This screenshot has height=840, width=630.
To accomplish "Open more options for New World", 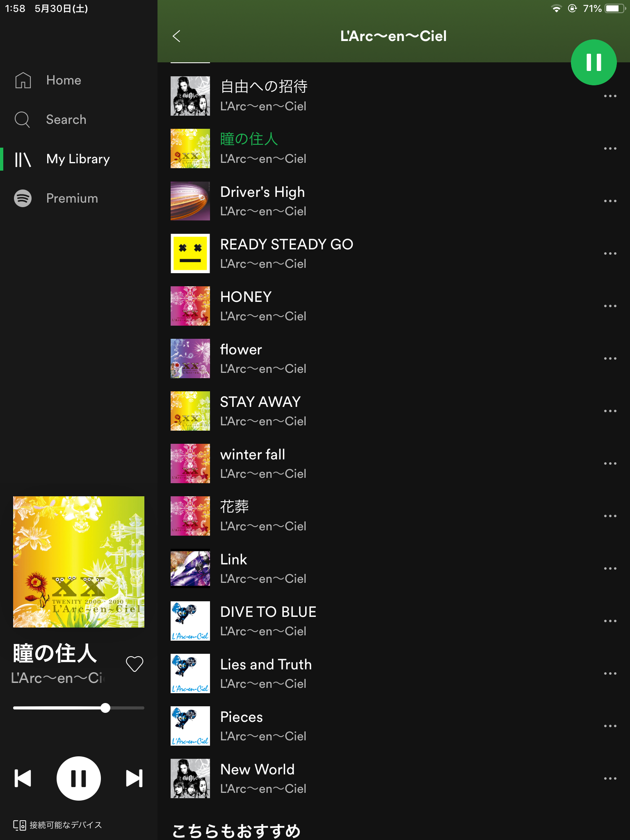I will [x=610, y=778].
